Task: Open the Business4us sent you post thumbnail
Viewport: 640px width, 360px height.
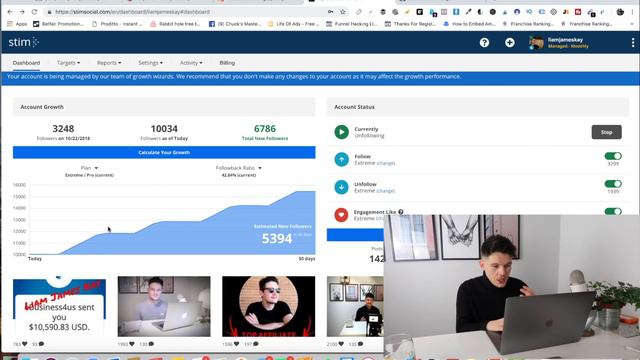Action: [59, 307]
